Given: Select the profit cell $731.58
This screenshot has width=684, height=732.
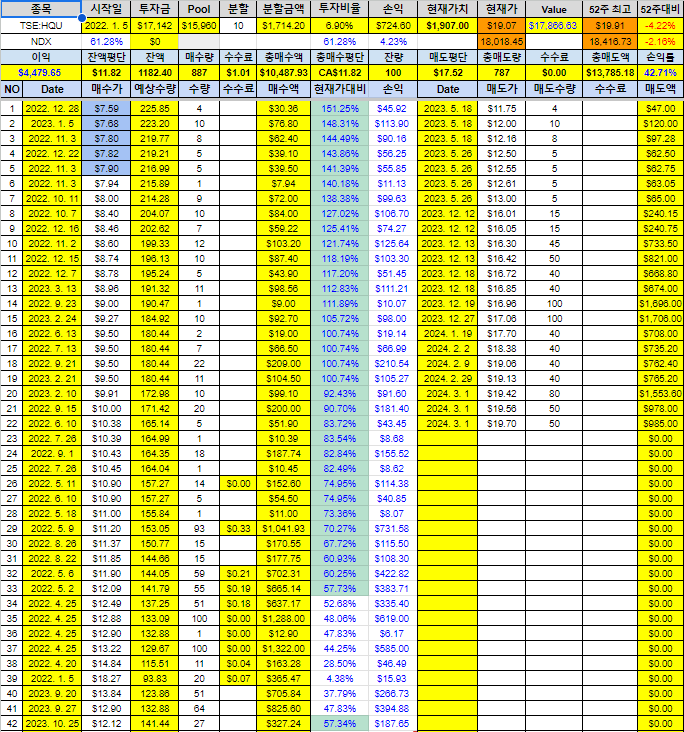Looking at the screenshot, I should 393,528.
